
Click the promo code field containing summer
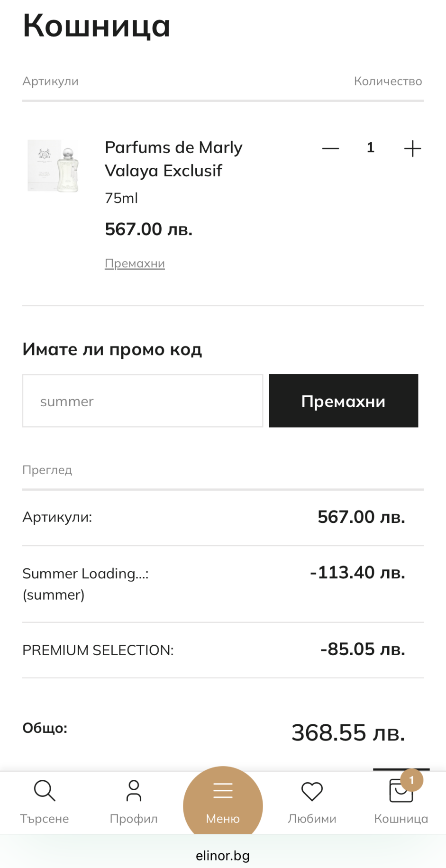click(x=143, y=401)
